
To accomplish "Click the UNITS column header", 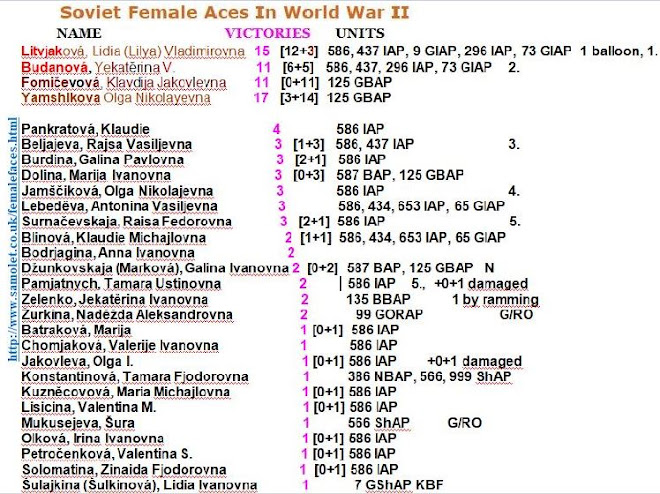I will [360, 33].
